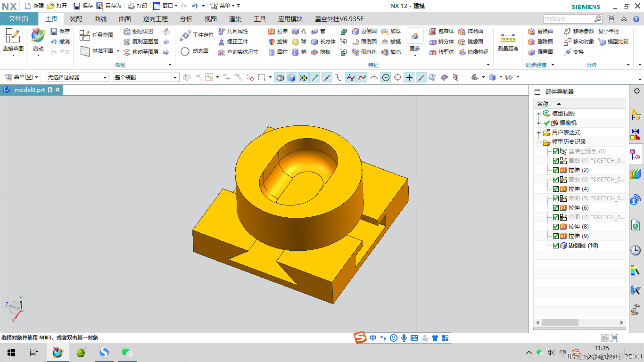Open the 窗口 window dropdown
644x362 pixels.
click(165, 6)
